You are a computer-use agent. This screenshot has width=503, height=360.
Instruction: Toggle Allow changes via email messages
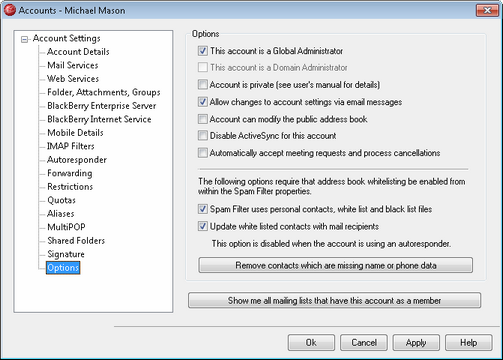point(203,102)
